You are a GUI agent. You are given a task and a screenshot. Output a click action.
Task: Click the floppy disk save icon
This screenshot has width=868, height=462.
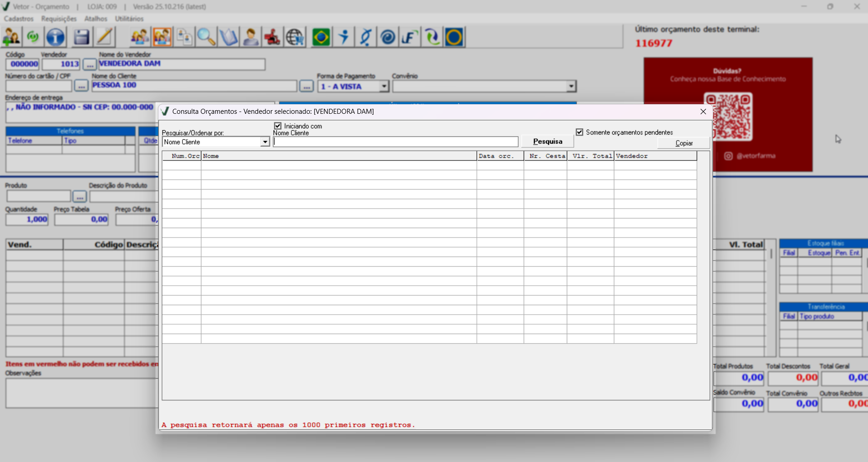click(x=81, y=37)
